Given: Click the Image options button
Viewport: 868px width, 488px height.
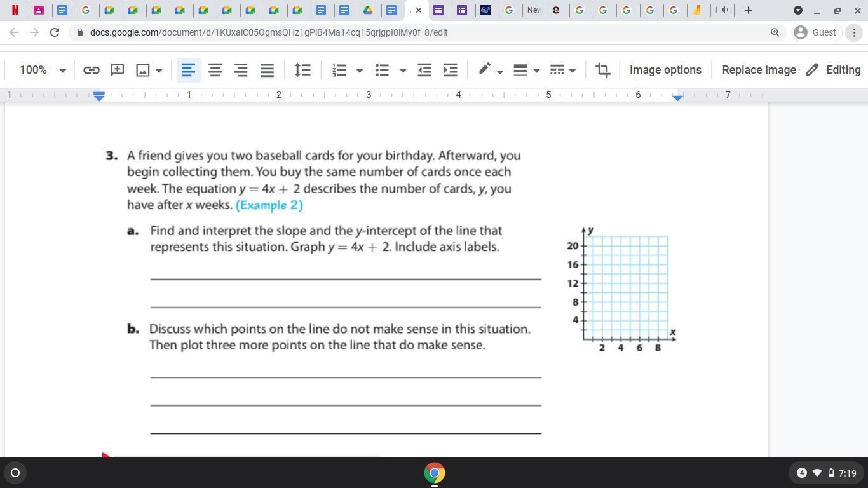Looking at the screenshot, I should tap(665, 70).
